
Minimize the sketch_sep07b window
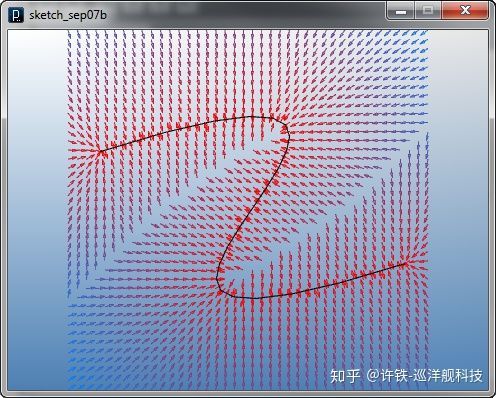tap(401, 11)
